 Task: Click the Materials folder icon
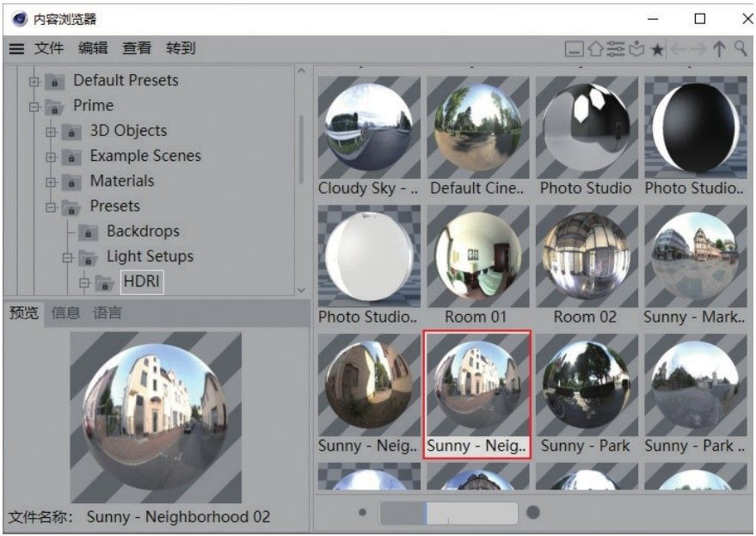click(71, 182)
